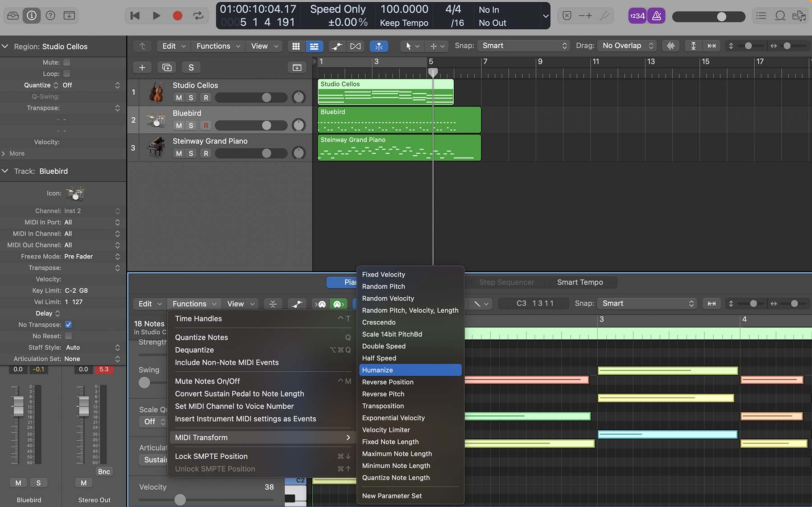Open tracks area Functions menu

tap(218, 46)
